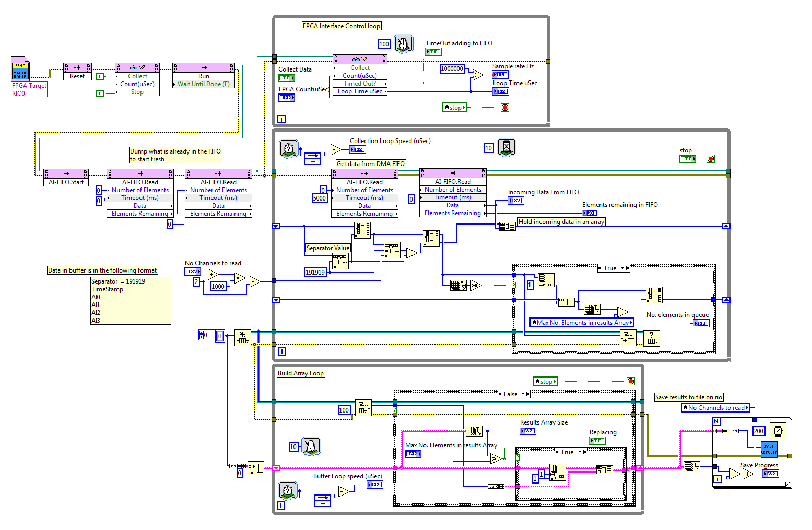Click the obtain queue function icon
812x530 pixels.
243,338
